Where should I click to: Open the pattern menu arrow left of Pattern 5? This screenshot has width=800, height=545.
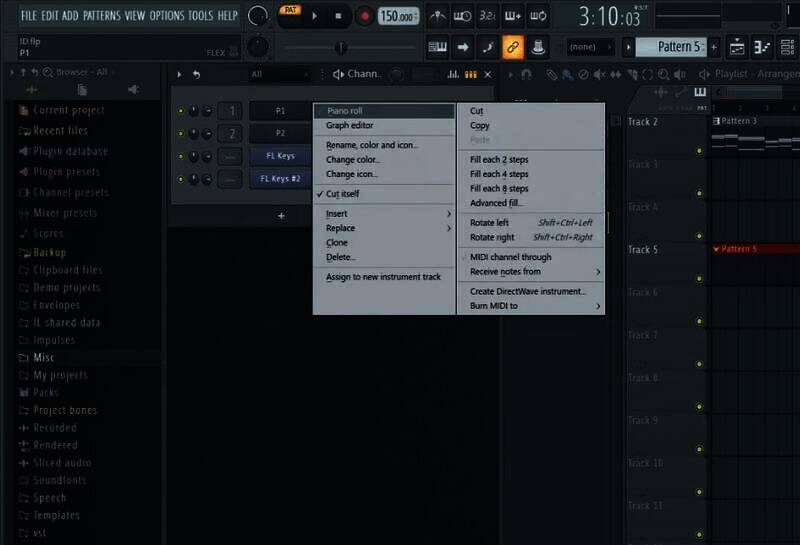[628, 47]
